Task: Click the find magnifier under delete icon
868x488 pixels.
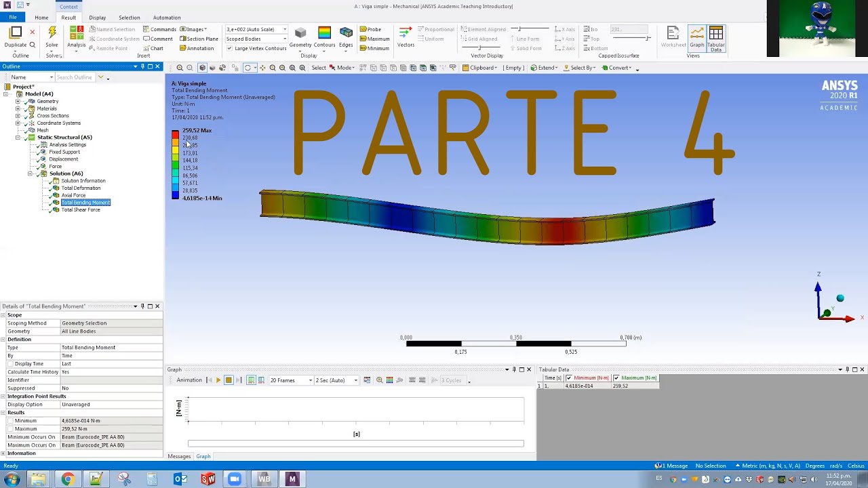Action: [32, 45]
